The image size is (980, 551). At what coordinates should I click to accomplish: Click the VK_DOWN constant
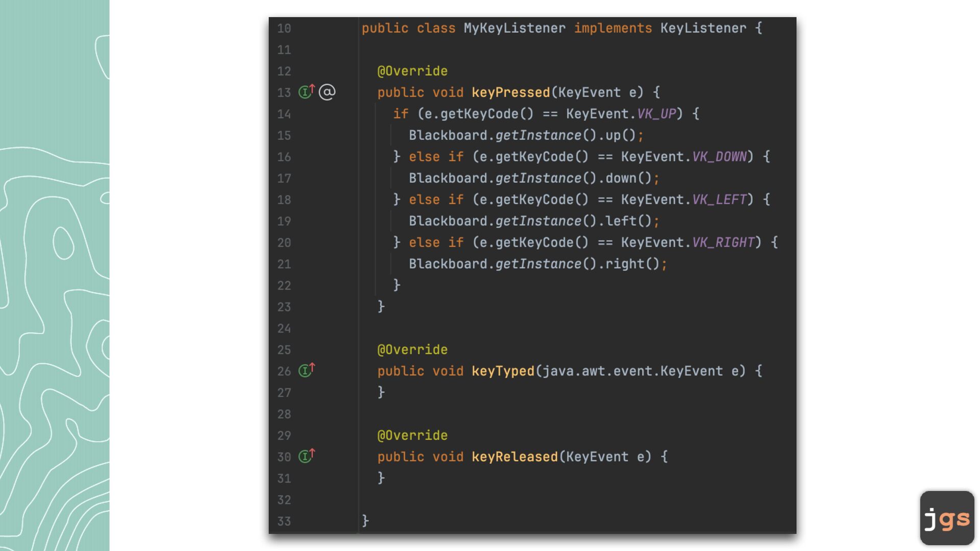[x=719, y=157]
